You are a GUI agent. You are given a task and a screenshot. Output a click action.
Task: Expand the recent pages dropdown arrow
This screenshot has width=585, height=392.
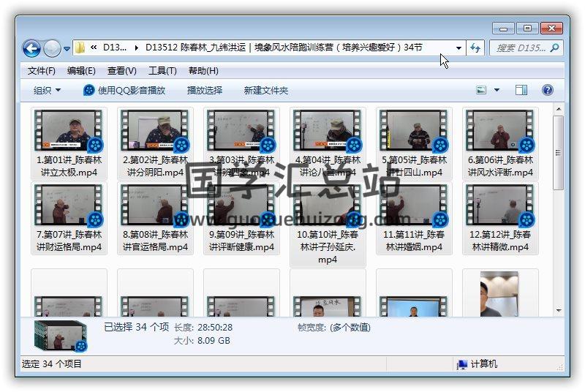[67, 49]
